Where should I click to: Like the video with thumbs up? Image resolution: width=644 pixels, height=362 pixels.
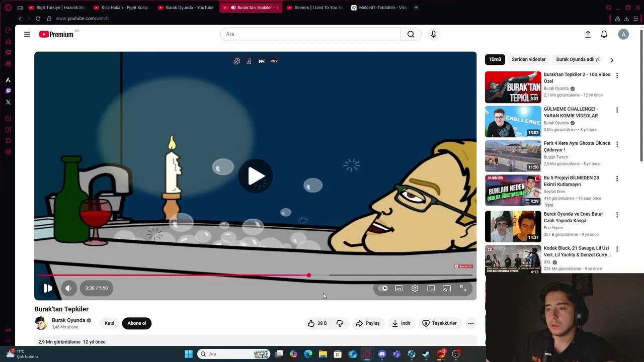click(x=317, y=323)
